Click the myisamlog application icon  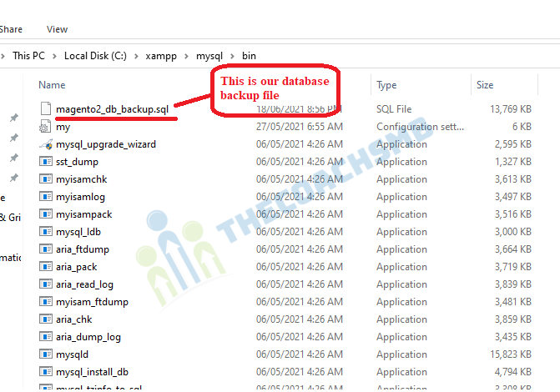[x=46, y=196]
